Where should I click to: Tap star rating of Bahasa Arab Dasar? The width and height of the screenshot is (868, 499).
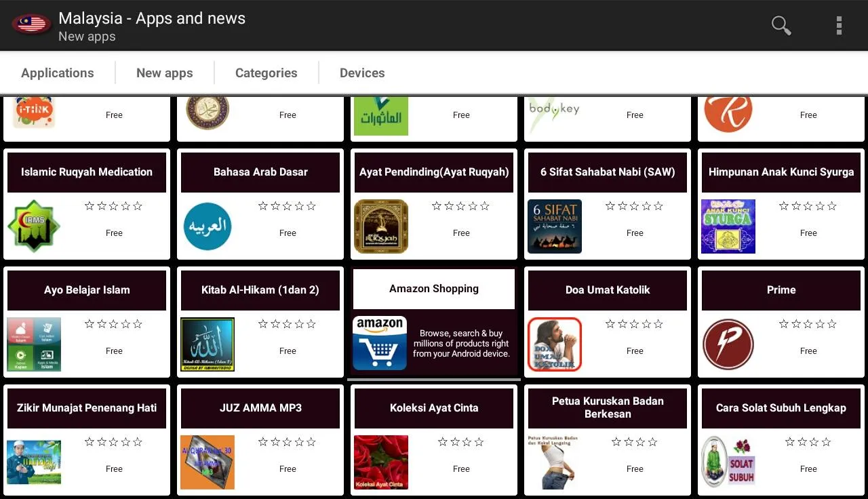pos(288,206)
